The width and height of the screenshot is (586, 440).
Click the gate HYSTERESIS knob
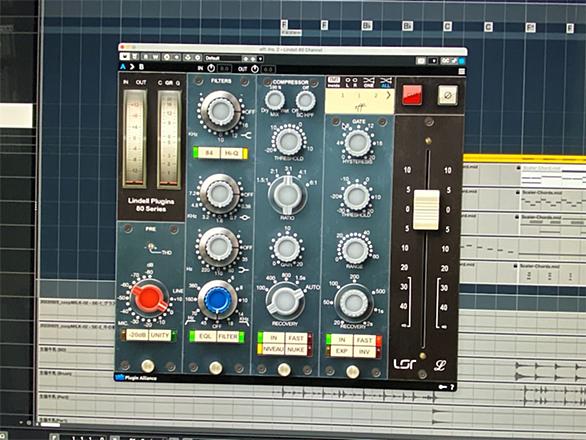(x=357, y=144)
